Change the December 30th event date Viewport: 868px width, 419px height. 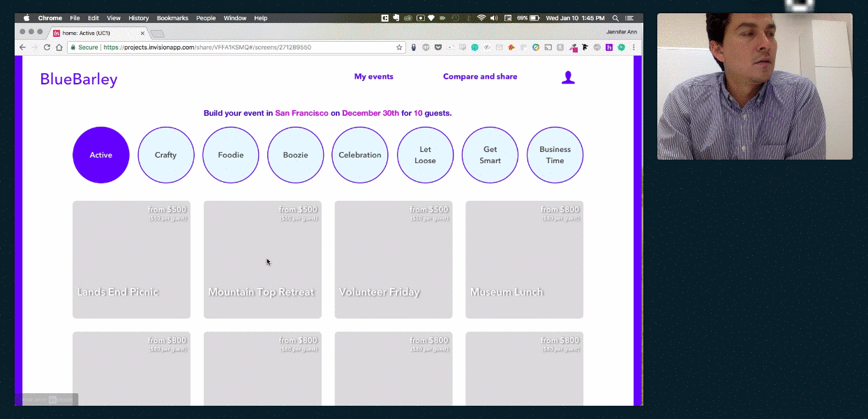371,113
